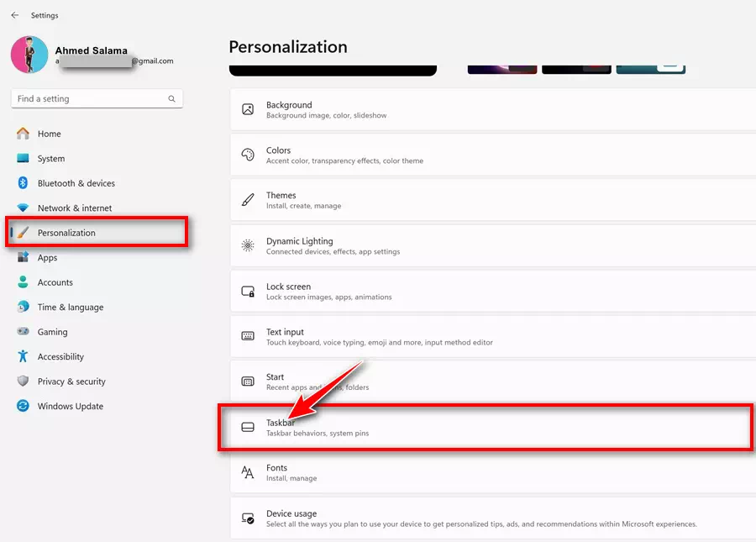Click the Windows Update icon
The width and height of the screenshot is (756, 542).
[x=23, y=406]
